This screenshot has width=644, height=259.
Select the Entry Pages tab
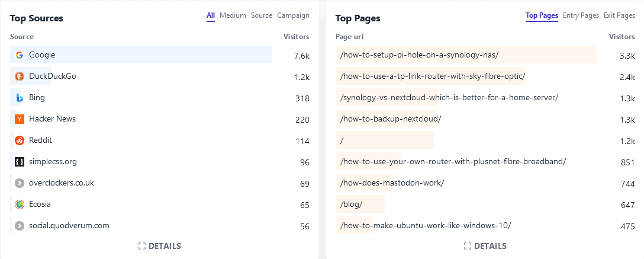581,16
